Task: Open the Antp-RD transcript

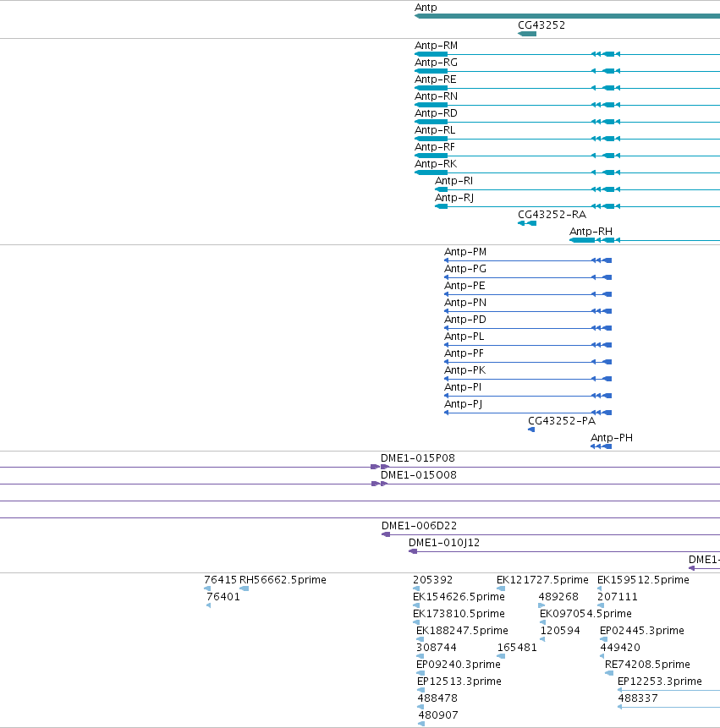Action: 436,113
